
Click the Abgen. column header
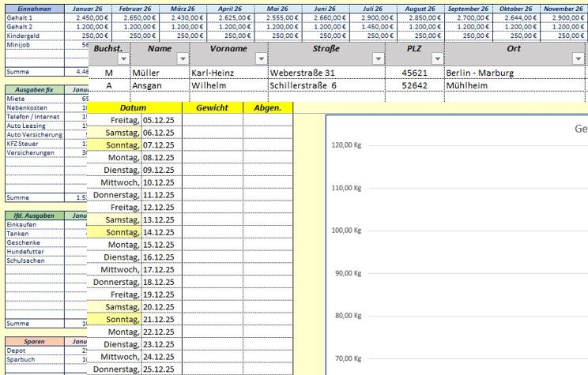[x=268, y=107]
